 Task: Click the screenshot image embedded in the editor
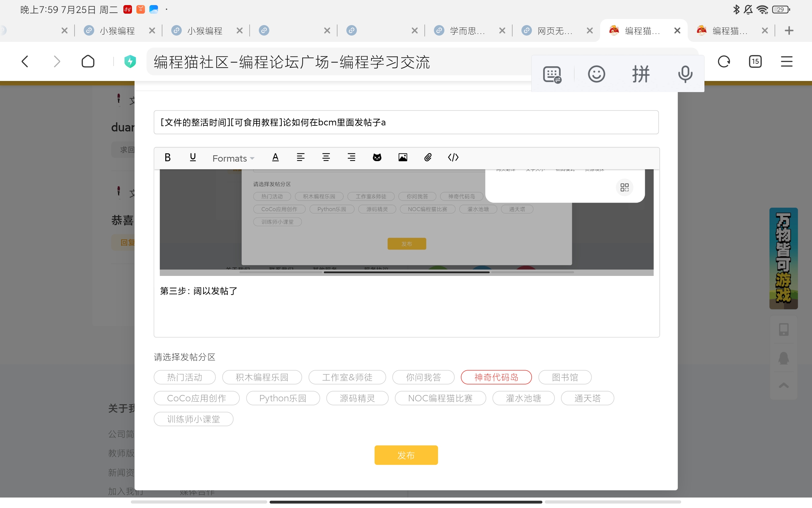[x=406, y=223]
